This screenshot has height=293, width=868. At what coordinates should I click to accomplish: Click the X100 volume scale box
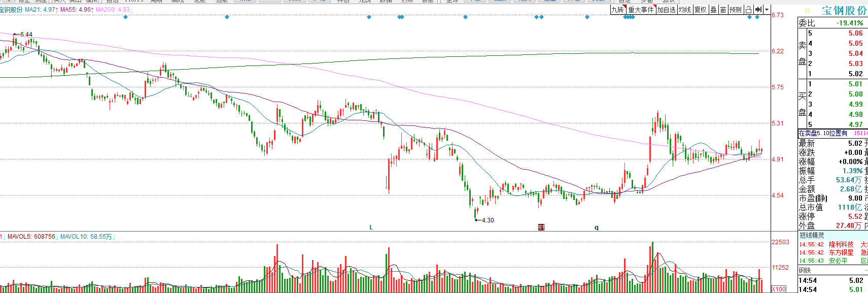point(779,289)
